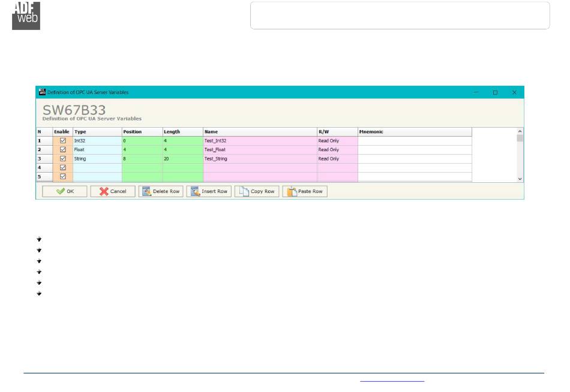
Task: Click the underlined link in page footer
Action: click(x=392, y=380)
